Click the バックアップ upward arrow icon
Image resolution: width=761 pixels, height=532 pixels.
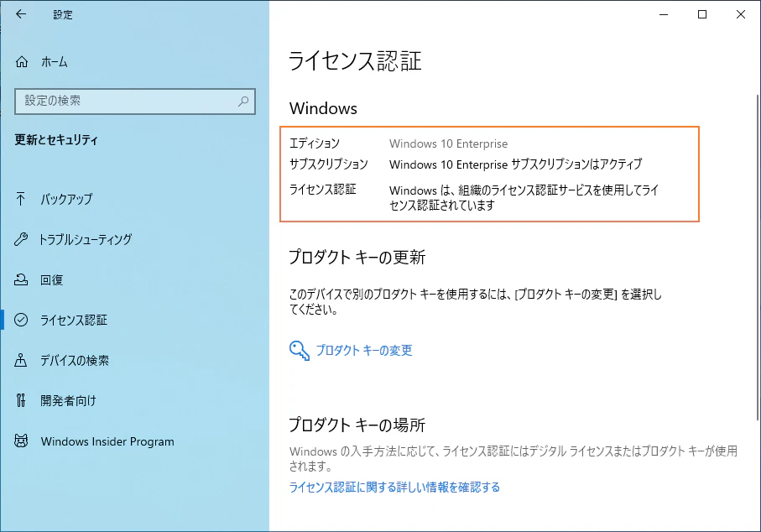pos(21,199)
